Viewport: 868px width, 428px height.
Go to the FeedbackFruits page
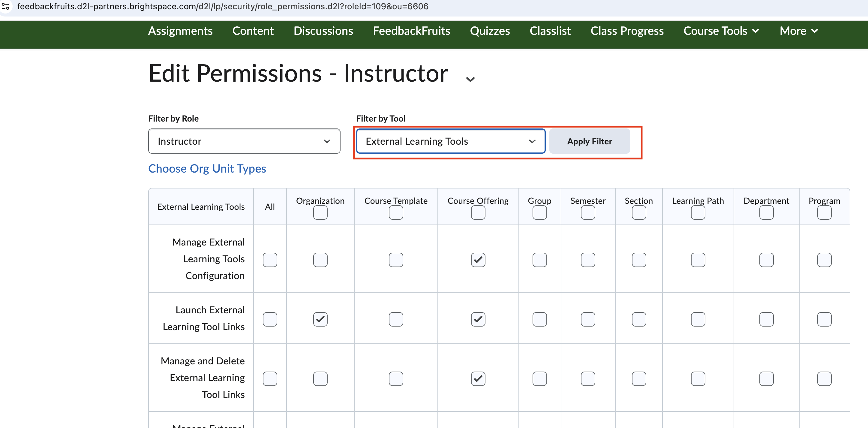(x=411, y=31)
